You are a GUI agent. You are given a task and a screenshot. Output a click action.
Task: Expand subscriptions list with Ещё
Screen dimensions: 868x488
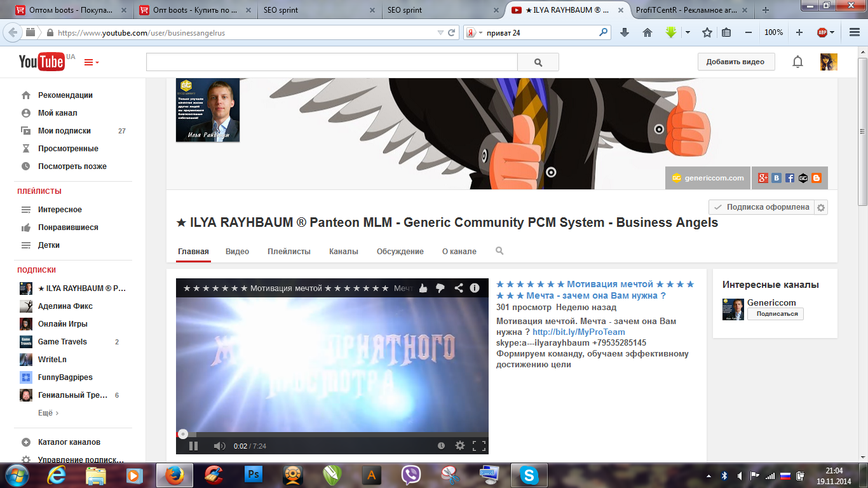pos(48,413)
